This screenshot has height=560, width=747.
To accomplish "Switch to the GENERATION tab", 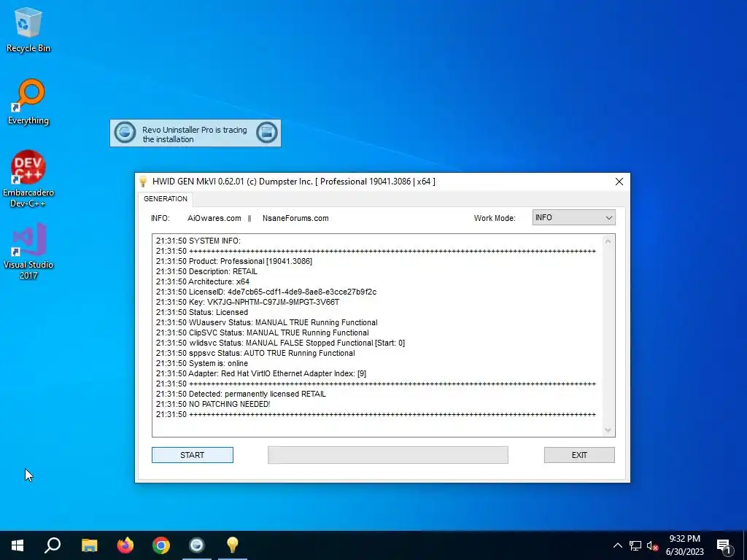I will 166,199.
